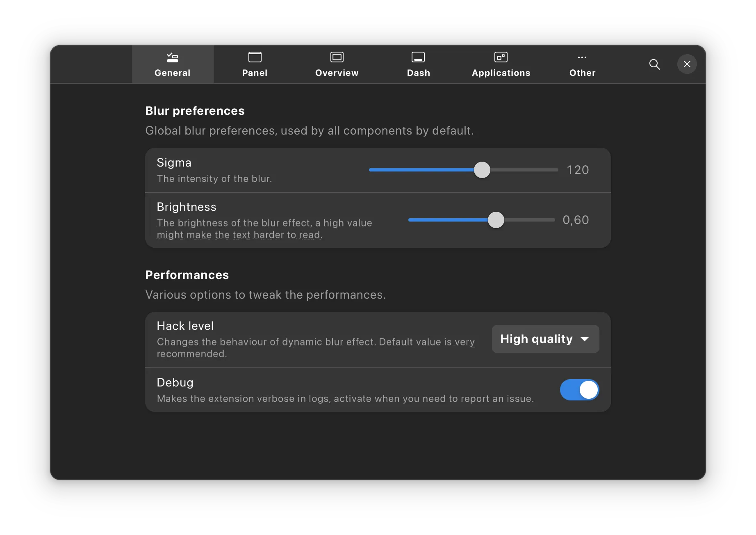Click the High quality dropdown arrow
Viewport: 756px width, 535px height.
click(585, 339)
